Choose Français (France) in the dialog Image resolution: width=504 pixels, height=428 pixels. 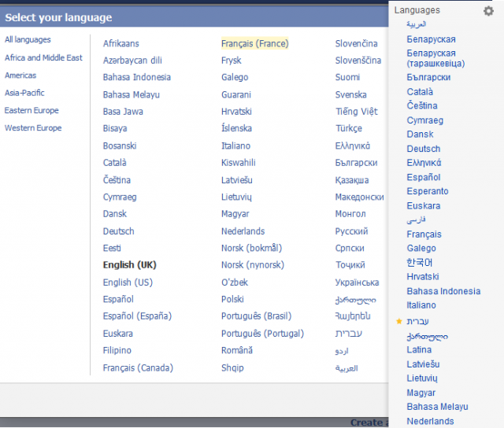pyautogui.click(x=254, y=43)
